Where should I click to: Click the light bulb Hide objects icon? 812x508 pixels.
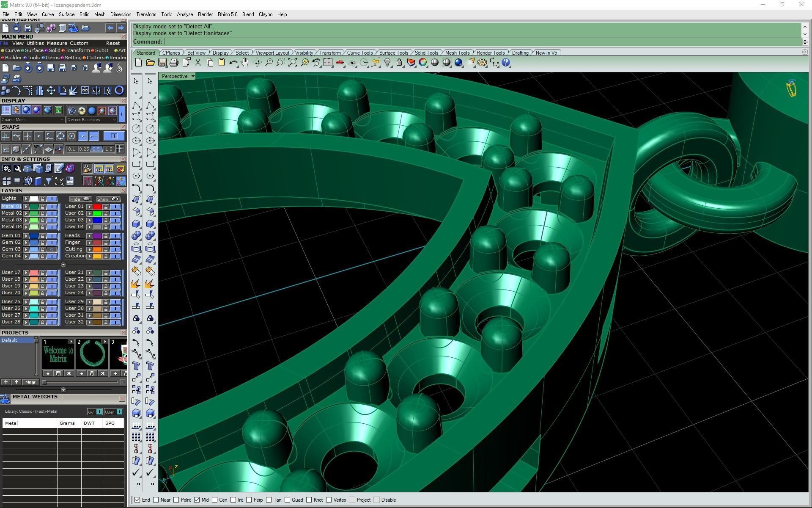387,63
